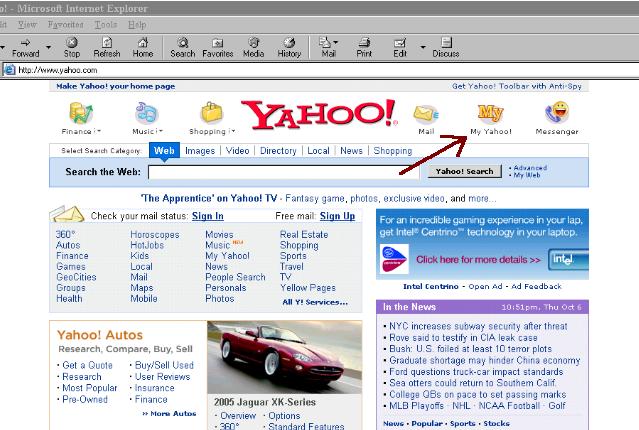Open the Tools menu
Image resolution: width=639 pixels, height=430 pixels.
point(106,25)
